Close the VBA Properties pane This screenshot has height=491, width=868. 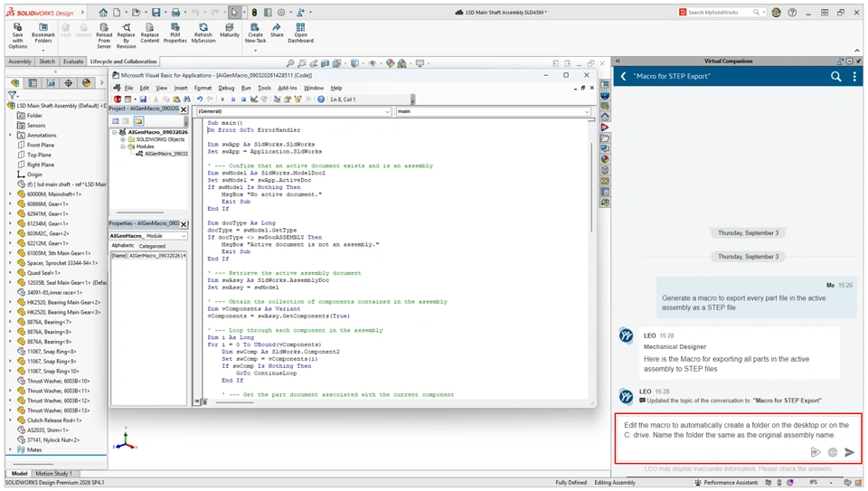(x=184, y=223)
